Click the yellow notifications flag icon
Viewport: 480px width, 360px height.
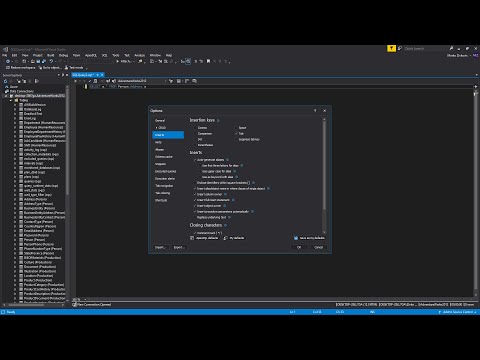[x=391, y=49]
